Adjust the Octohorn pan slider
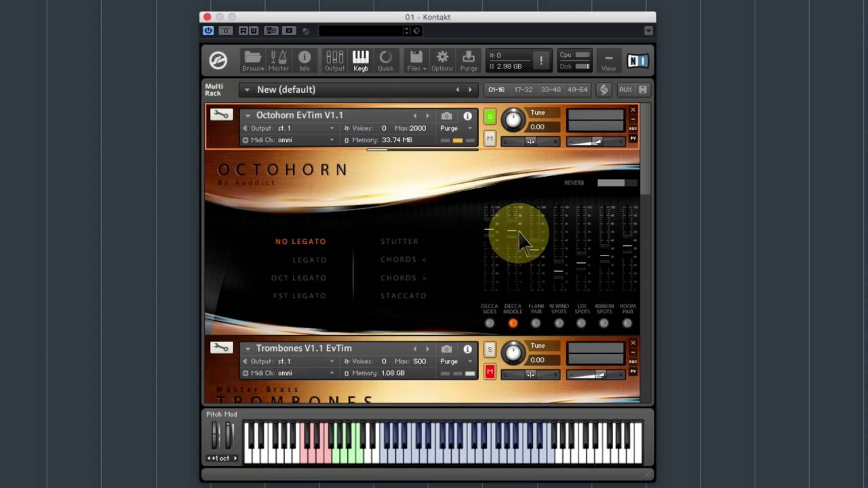Image resolution: width=868 pixels, height=488 pixels. (530, 141)
